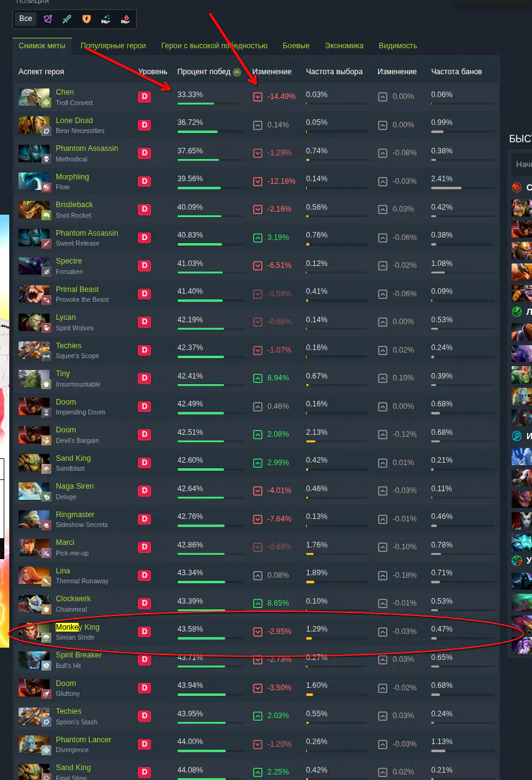Toggle the 'Все' all positions filter
Image resolution: width=532 pixels, height=780 pixels.
25,19
